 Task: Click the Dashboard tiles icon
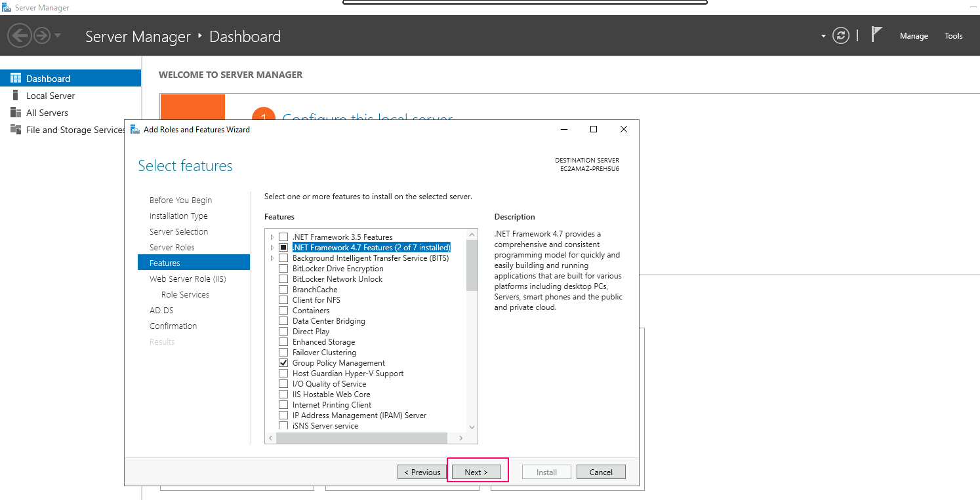point(16,78)
